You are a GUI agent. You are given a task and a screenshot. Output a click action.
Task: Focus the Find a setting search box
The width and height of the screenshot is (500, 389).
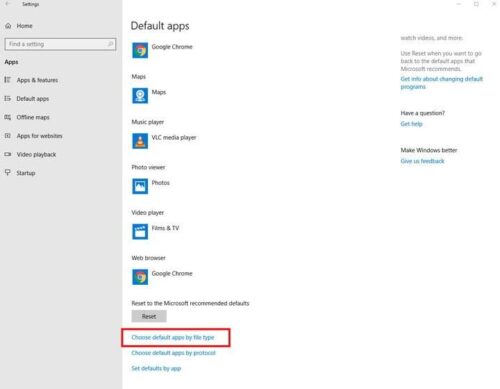click(x=60, y=44)
